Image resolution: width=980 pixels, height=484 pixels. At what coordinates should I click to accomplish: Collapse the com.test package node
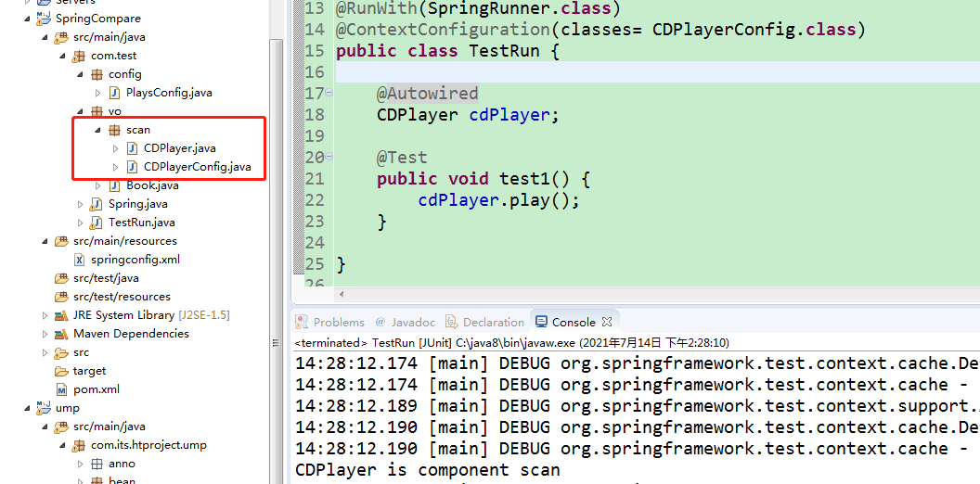coord(64,56)
